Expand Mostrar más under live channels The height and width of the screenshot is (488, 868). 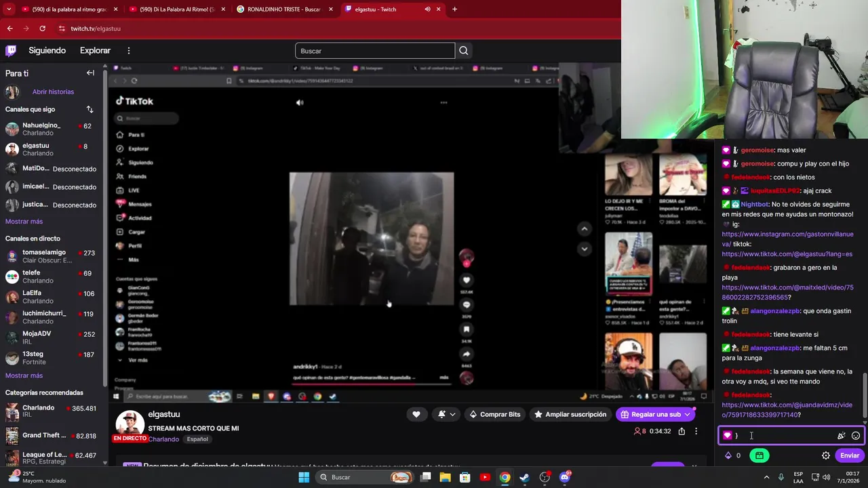click(24, 375)
